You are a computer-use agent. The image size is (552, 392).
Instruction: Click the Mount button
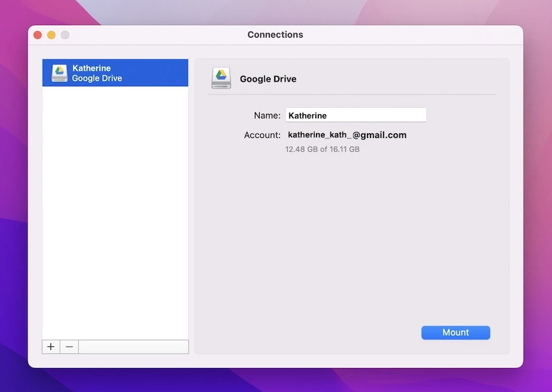[x=456, y=333]
